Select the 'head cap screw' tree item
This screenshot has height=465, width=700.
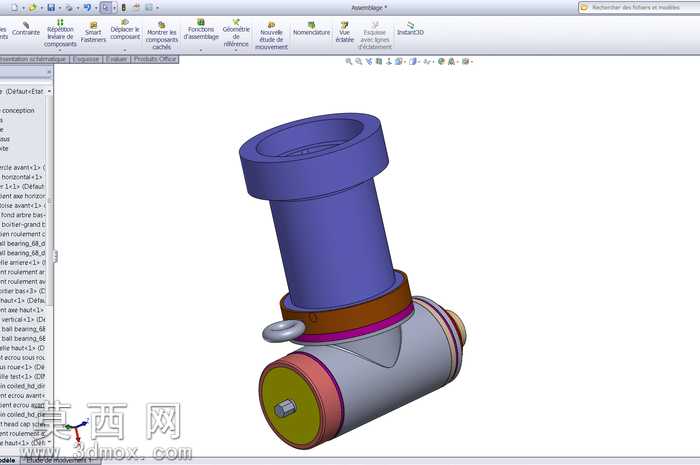click(22, 424)
